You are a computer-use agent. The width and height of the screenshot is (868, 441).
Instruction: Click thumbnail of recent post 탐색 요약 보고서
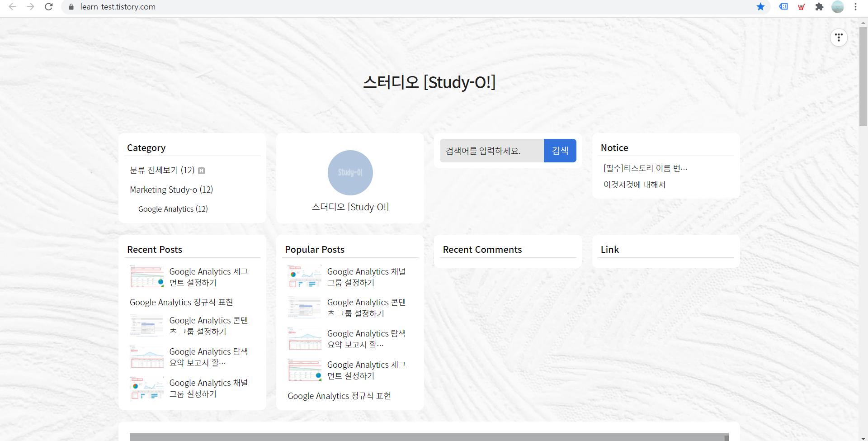pos(146,357)
